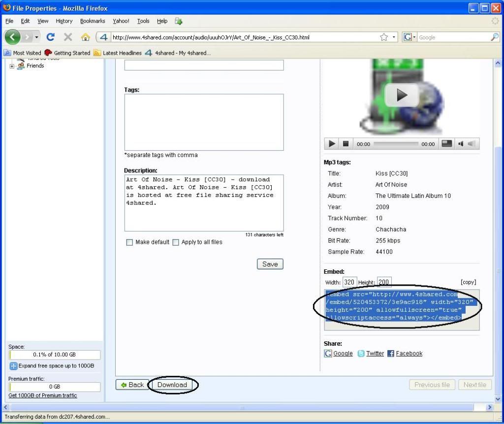The height and width of the screenshot is (424, 504).
Task: Click the embed Width field
Action: pos(349,282)
